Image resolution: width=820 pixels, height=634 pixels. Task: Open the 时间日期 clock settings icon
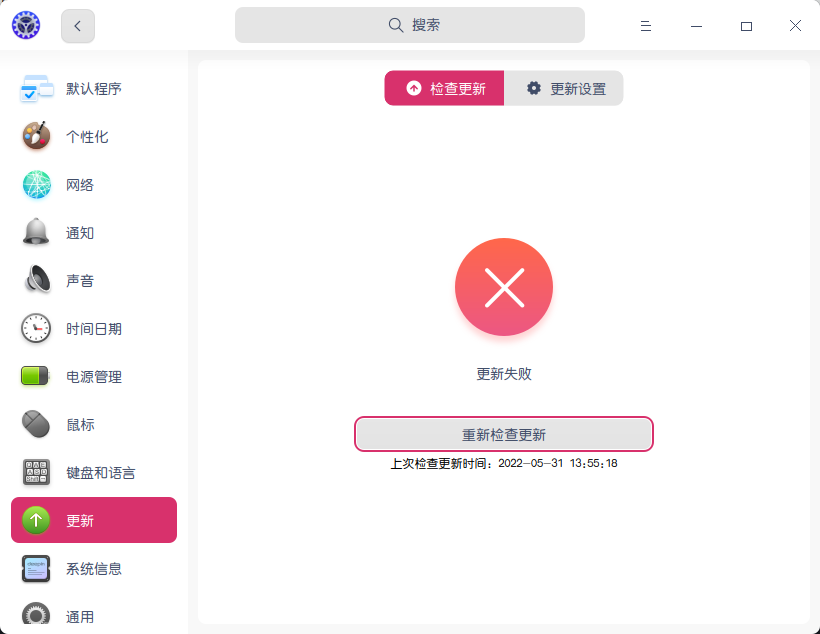[x=36, y=328]
